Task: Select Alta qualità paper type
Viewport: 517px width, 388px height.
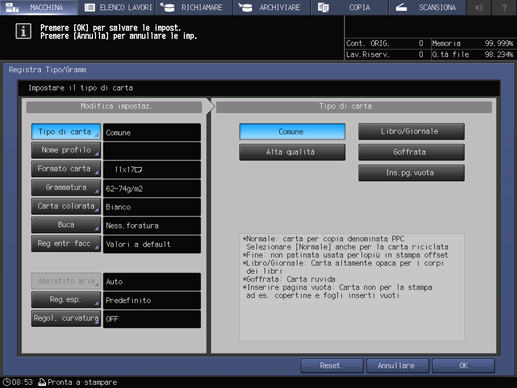Action: click(292, 152)
